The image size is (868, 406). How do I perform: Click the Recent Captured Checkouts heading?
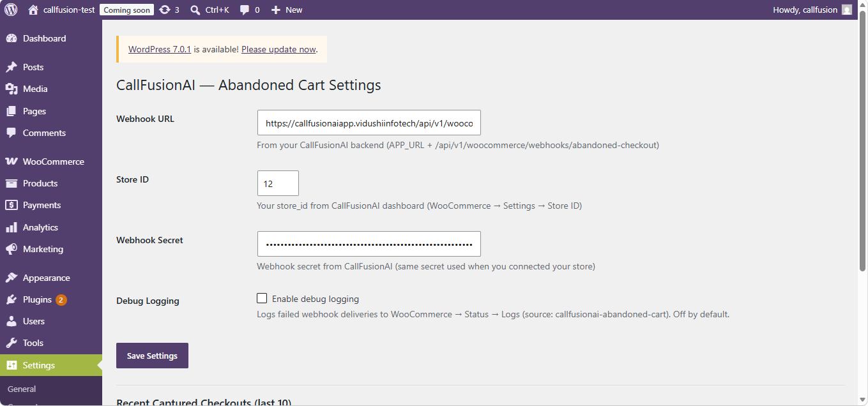pyautogui.click(x=204, y=402)
